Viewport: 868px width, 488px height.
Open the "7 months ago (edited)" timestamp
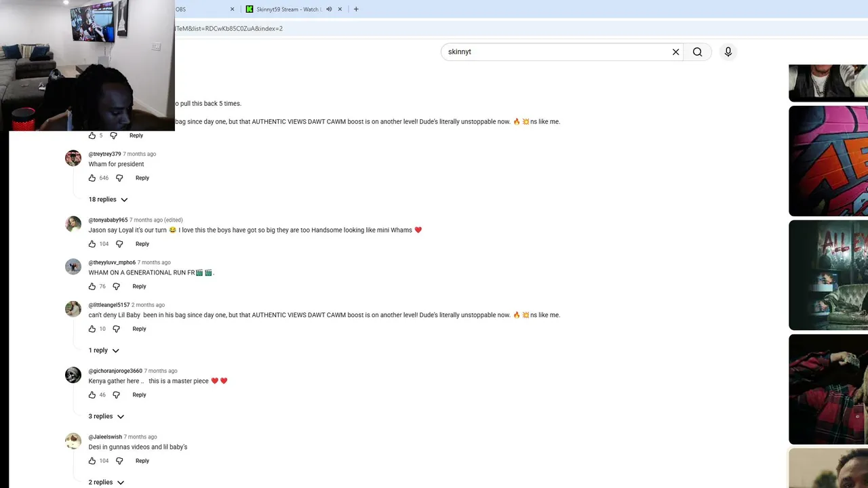click(156, 220)
